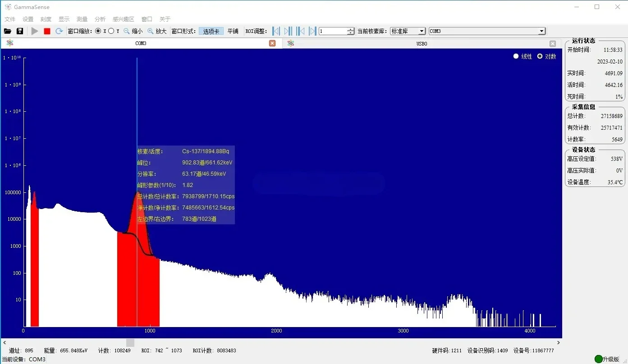Open the 设置 menu
628x364 pixels.
pyautogui.click(x=28, y=19)
